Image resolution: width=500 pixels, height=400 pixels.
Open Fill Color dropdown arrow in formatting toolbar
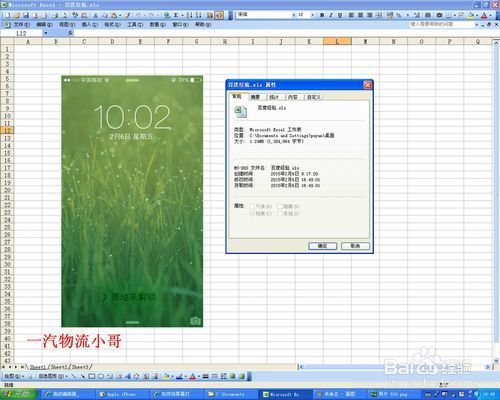tap(477, 15)
